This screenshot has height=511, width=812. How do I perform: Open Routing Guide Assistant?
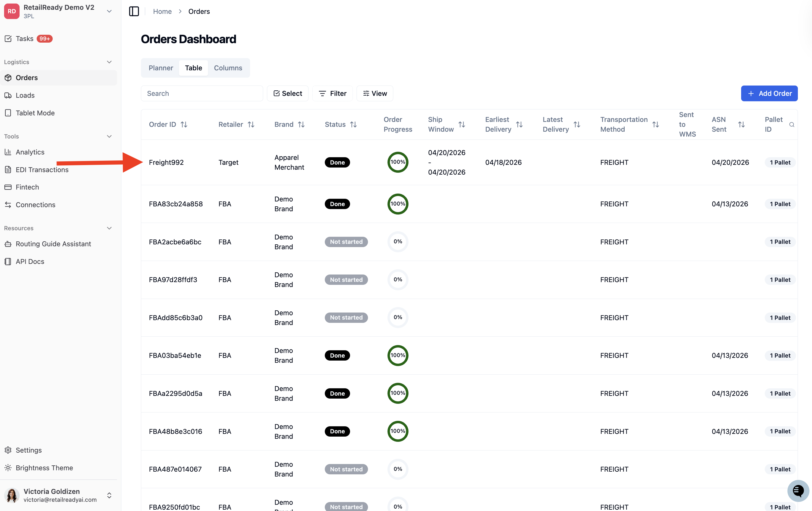click(x=53, y=244)
